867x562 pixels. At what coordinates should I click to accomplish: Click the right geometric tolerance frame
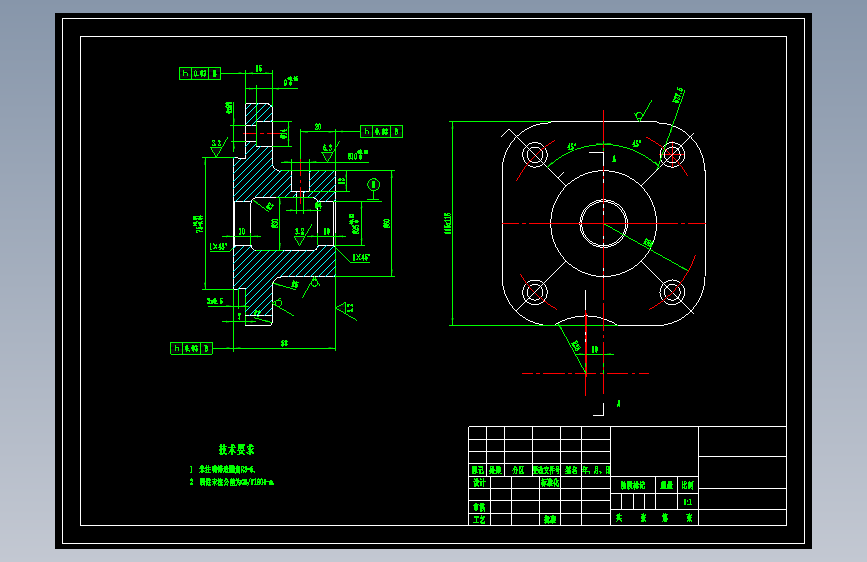(x=382, y=131)
